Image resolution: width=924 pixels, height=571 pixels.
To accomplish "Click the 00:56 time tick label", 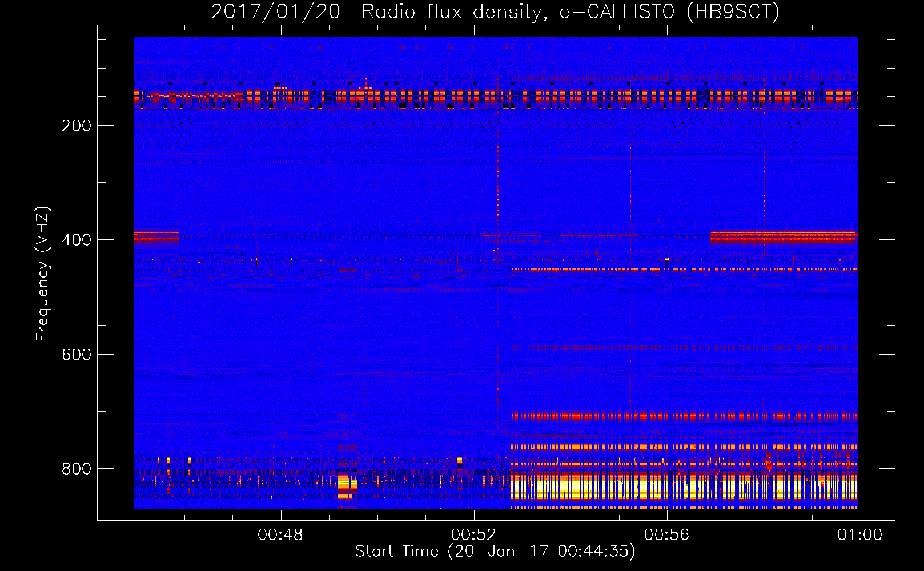I will tap(667, 534).
